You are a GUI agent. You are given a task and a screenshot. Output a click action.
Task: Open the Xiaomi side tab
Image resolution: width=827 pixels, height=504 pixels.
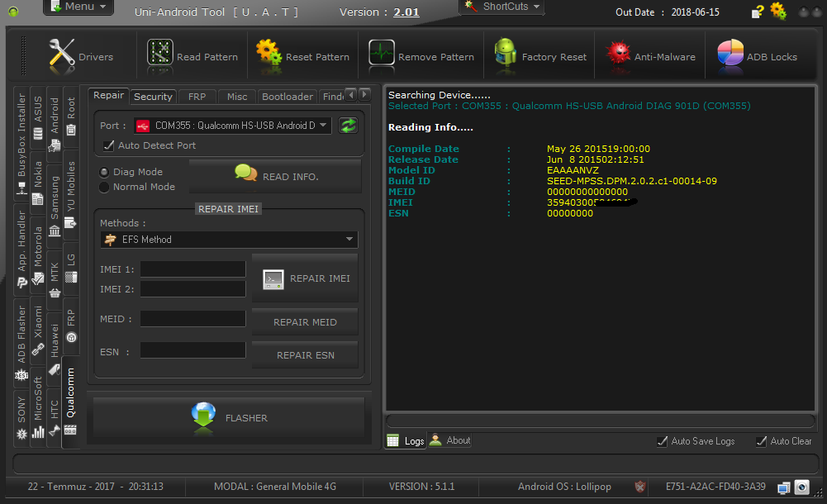38,330
